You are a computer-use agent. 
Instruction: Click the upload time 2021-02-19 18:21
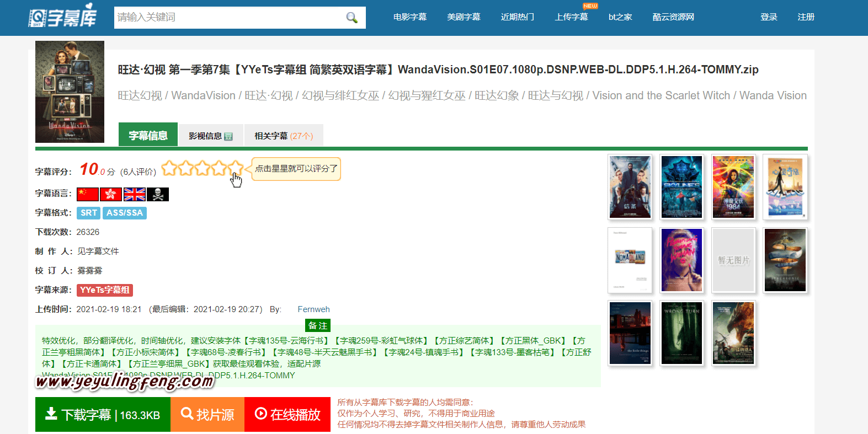point(109,309)
